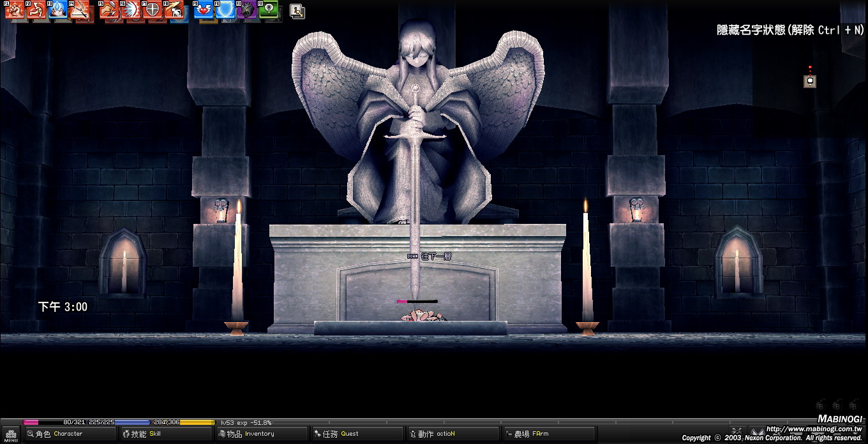Activate the blue shield barrier skill
This screenshot has height=444, width=868.
[x=226, y=11]
